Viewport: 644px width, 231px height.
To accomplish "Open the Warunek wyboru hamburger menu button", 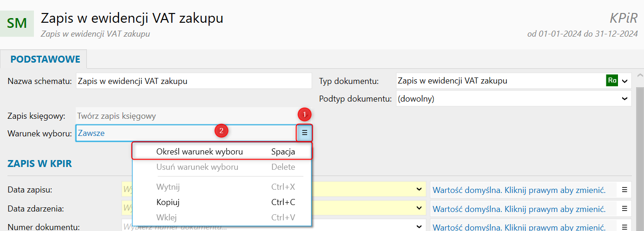I will click(x=304, y=133).
